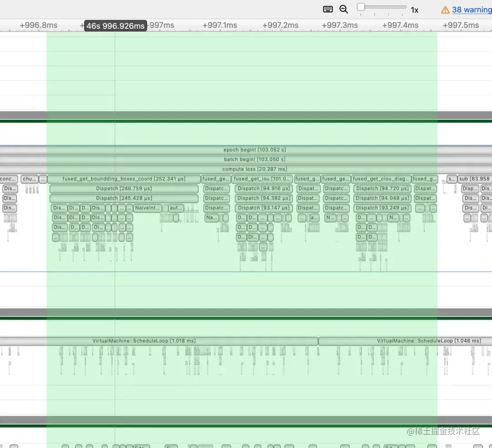Select the Dispatch [94.382 µs] zone
The image size is (492, 448).
point(264,199)
